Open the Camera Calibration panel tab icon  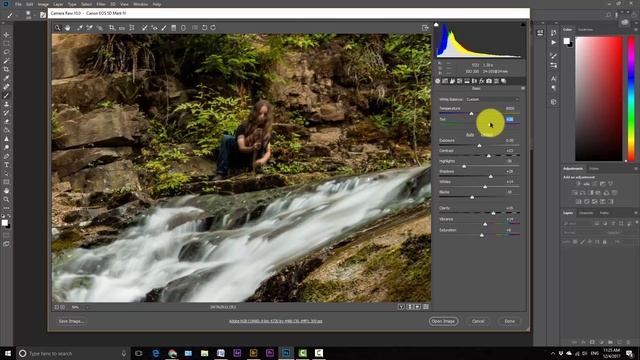point(489,81)
